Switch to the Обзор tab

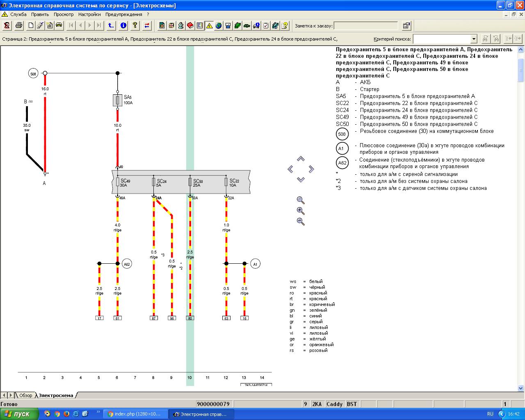coord(25,395)
